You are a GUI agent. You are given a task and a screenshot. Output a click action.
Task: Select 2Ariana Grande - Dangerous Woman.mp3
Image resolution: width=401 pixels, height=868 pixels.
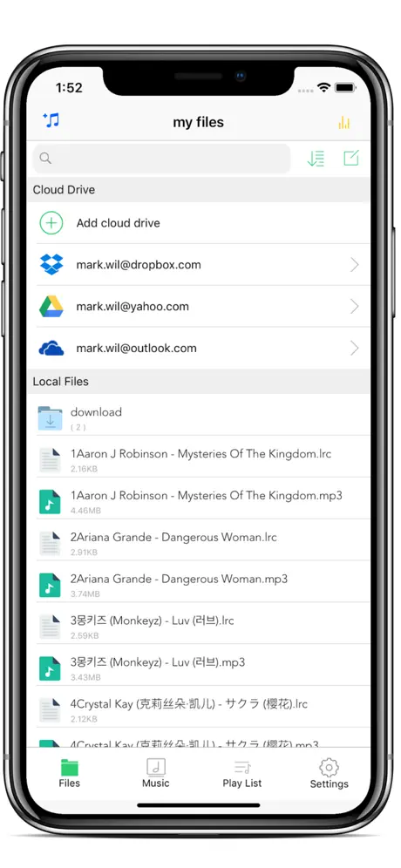click(179, 579)
